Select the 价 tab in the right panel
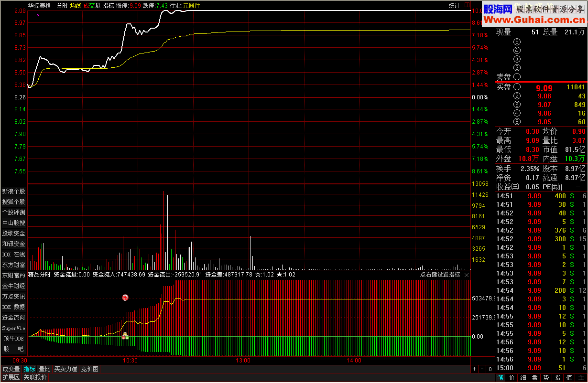Viewport: 588px width, 383px height. pyautogui.click(x=512, y=377)
